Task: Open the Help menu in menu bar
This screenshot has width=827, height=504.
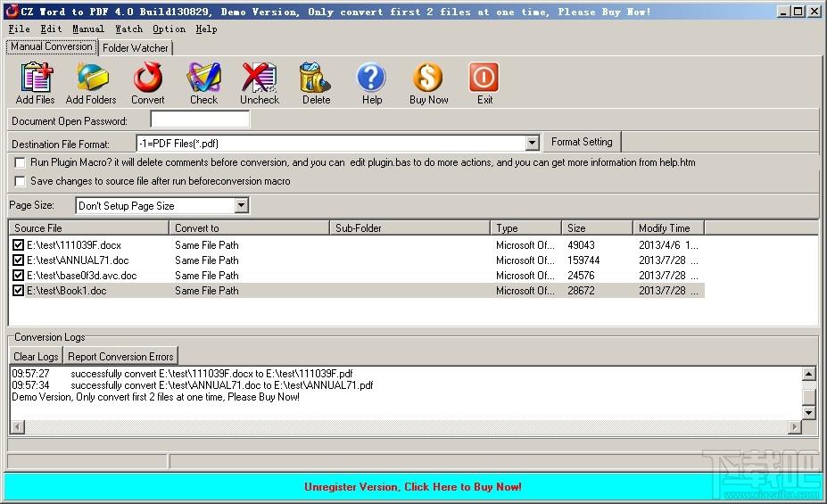Action: tap(206, 29)
